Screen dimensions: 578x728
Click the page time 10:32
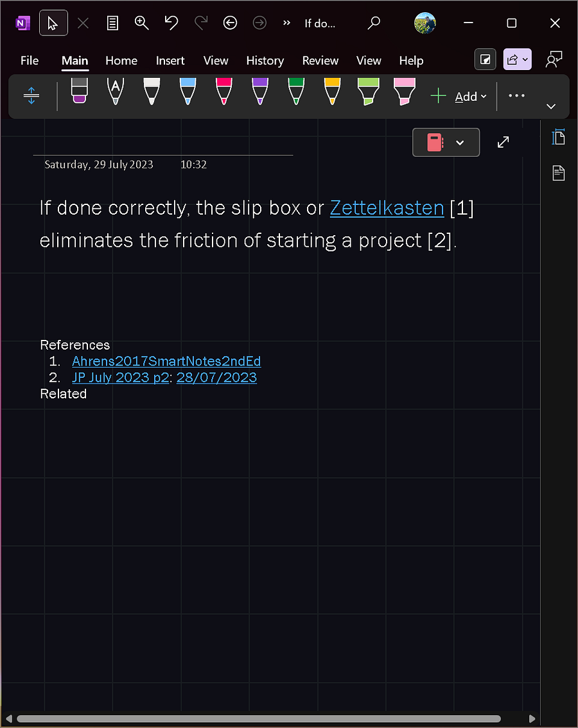tap(193, 164)
